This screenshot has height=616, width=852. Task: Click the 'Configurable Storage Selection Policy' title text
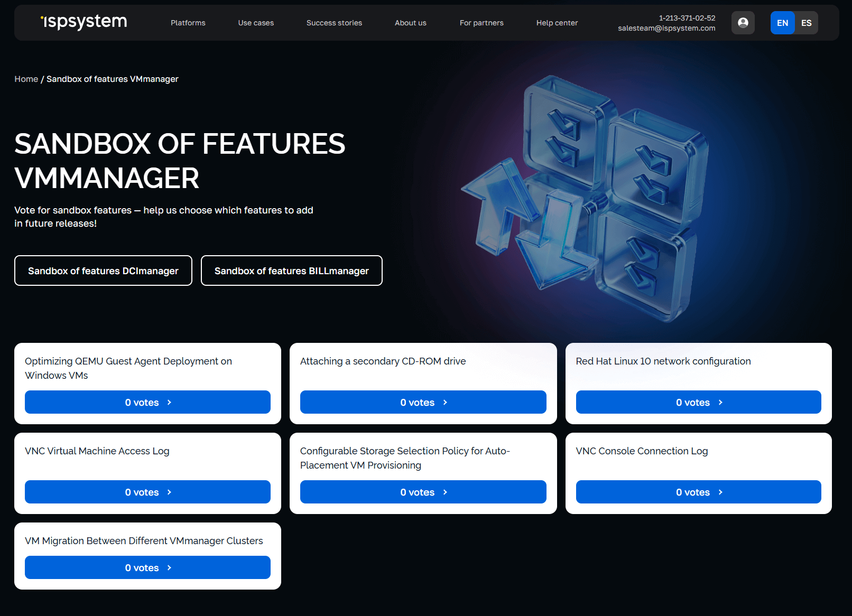[405, 458]
